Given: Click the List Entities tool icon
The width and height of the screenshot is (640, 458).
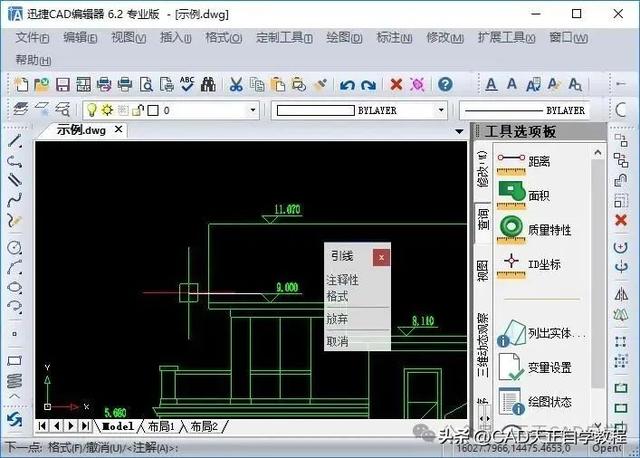Looking at the screenshot, I should (511, 333).
